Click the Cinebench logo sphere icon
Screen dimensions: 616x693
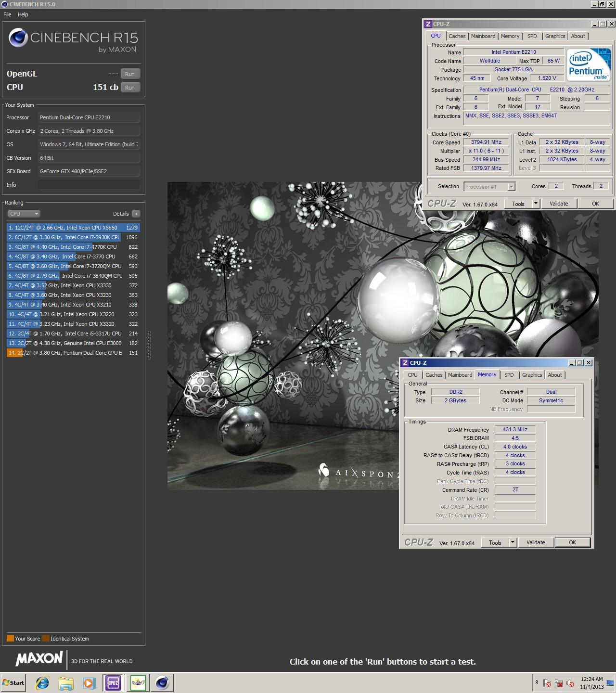coord(18,38)
